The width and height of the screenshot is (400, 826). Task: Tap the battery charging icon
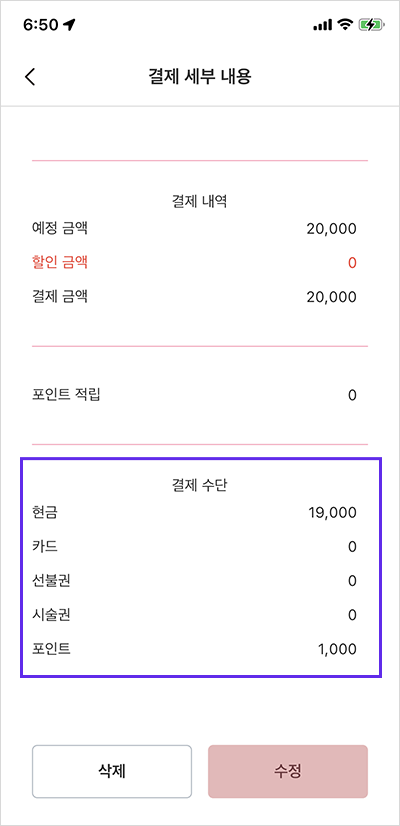point(372,25)
